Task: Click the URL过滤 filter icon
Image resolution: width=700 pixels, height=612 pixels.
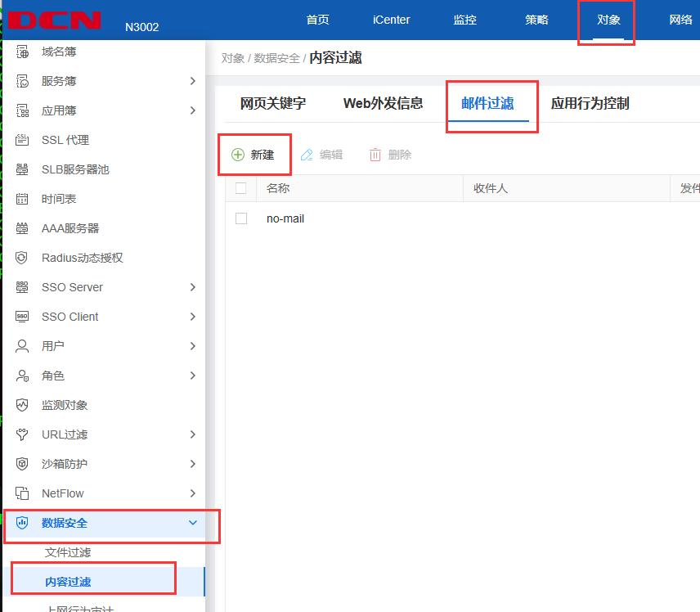Action: coord(22,434)
